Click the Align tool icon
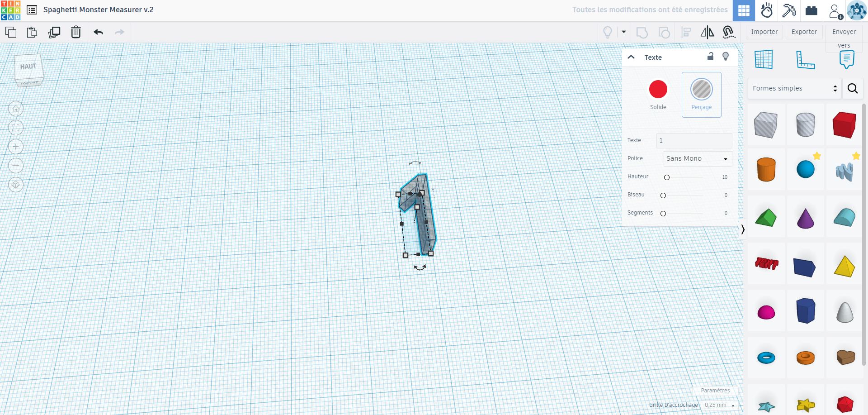The image size is (868, 415). 686,33
